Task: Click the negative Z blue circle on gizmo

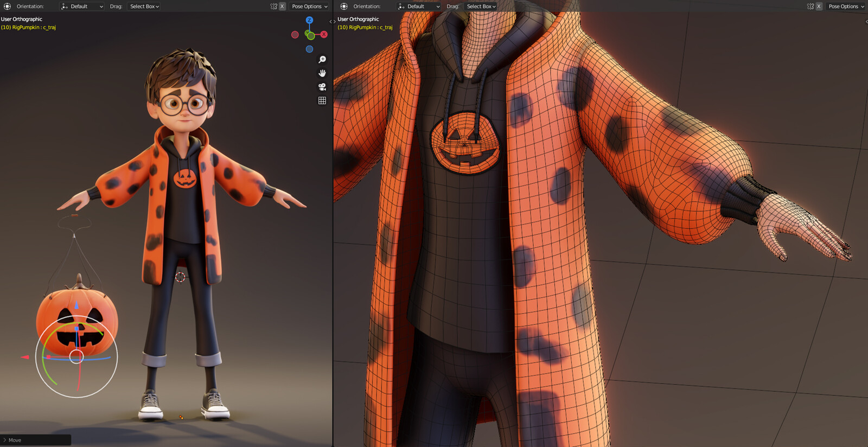Action: click(309, 49)
